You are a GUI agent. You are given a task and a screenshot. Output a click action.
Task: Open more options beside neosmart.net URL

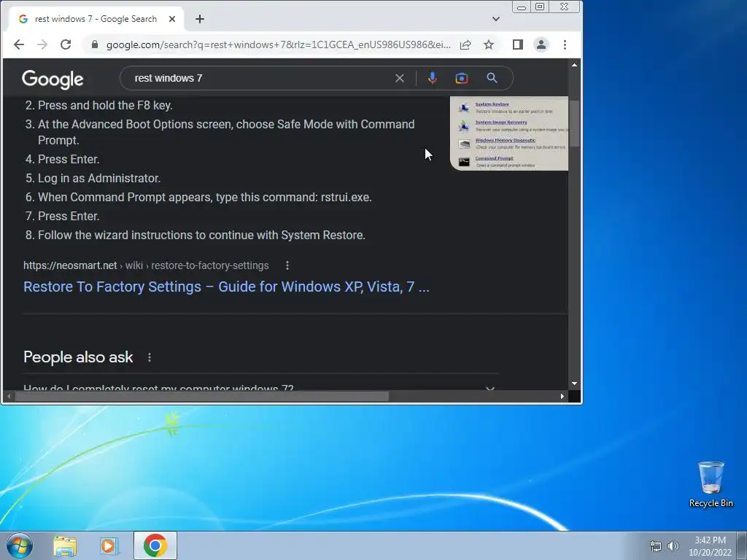coord(287,265)
